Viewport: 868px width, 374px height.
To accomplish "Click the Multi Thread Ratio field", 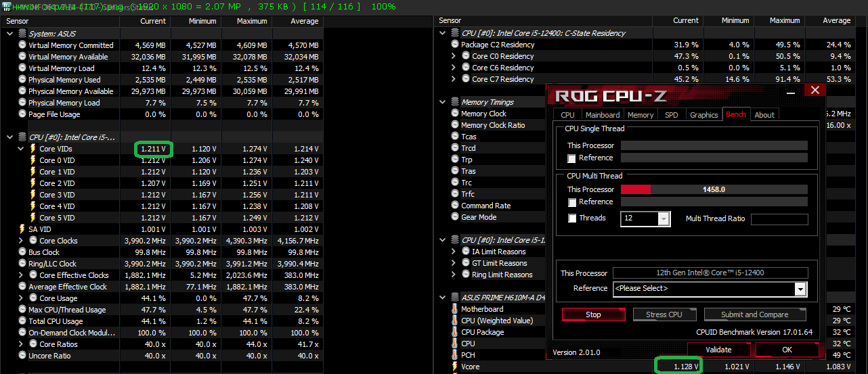I will click(x=779, y=219).
